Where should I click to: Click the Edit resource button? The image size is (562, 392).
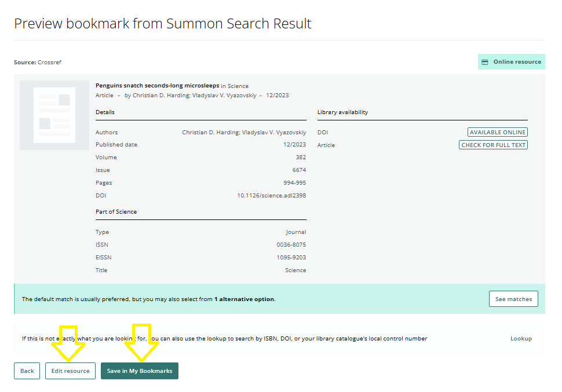(x=70, y=371)
